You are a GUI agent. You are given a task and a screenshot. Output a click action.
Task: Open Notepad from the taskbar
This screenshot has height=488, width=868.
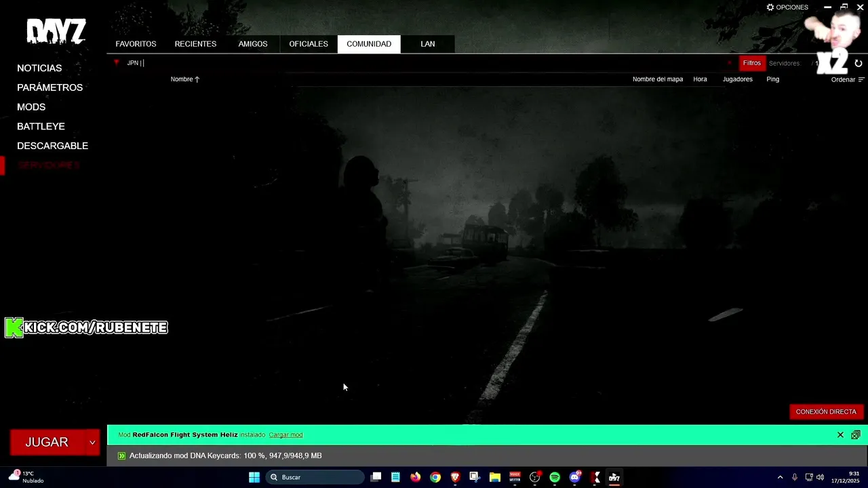[395, 477]
